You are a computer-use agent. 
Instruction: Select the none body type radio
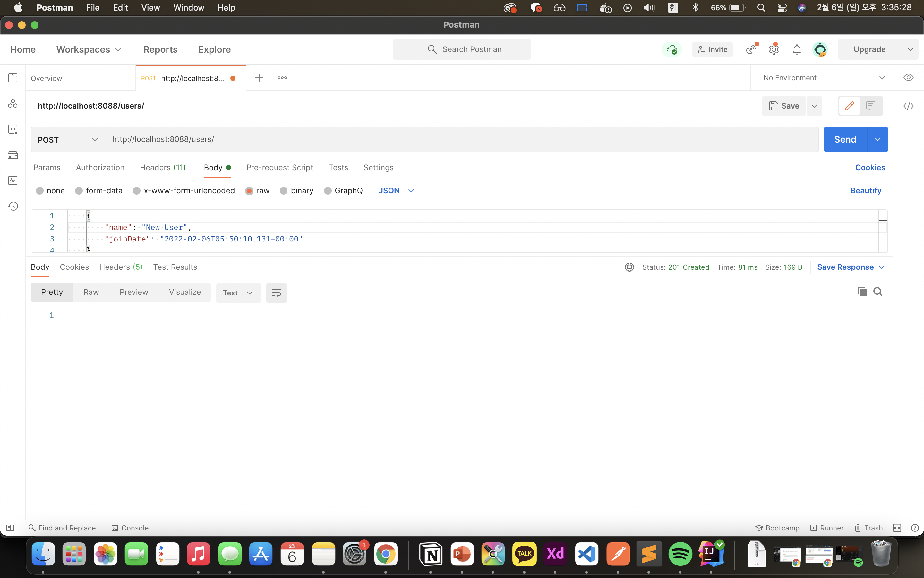(40, 191)
